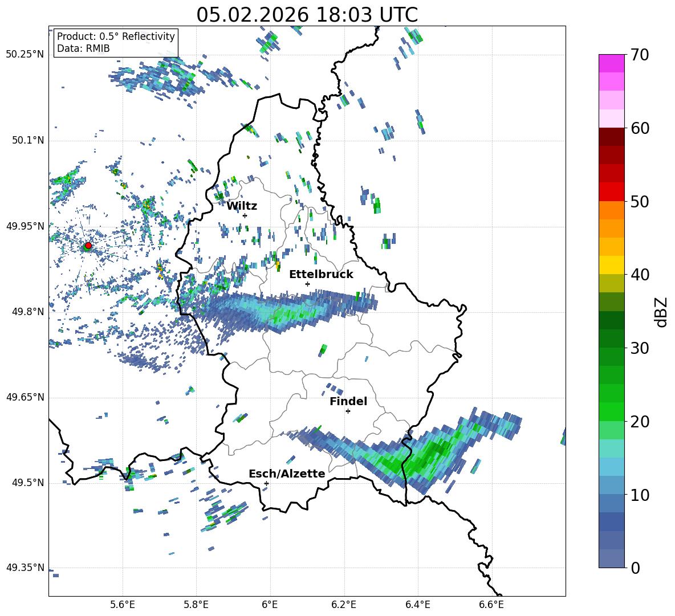
Task: Click the 6°E longitude label
Action: [270, 605]
